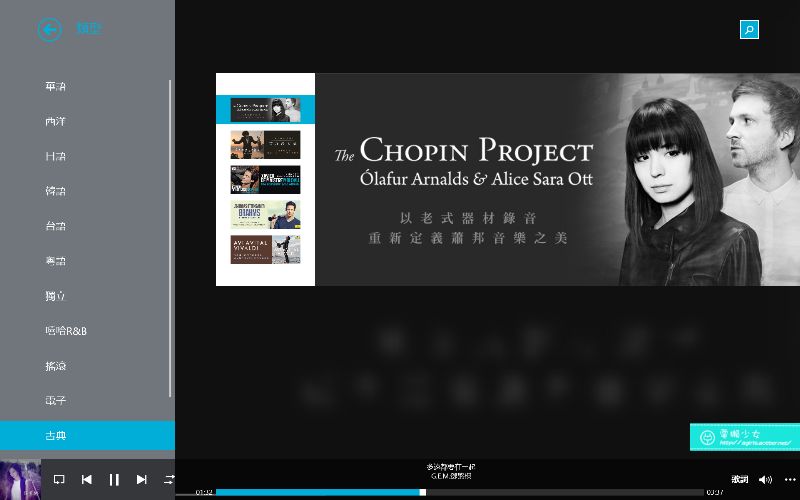Select the 搖滾 genre
Viewport: 800px width, 500px height.
(x=55, y=366)
